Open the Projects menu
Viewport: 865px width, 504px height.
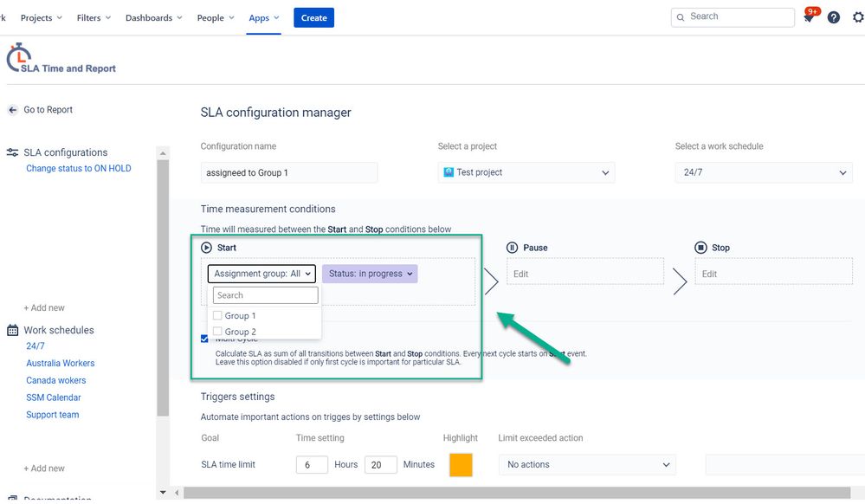(x=41, y=17)
